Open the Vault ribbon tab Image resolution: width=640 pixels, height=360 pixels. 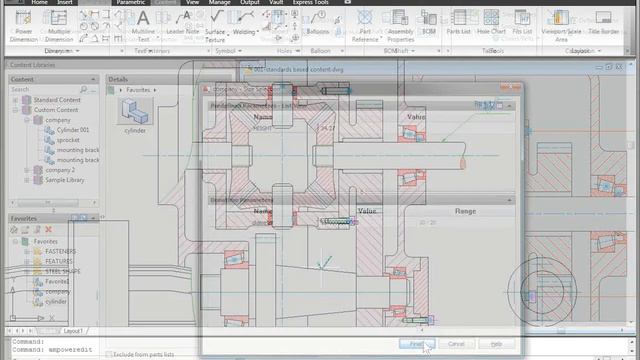click(276, 2)
